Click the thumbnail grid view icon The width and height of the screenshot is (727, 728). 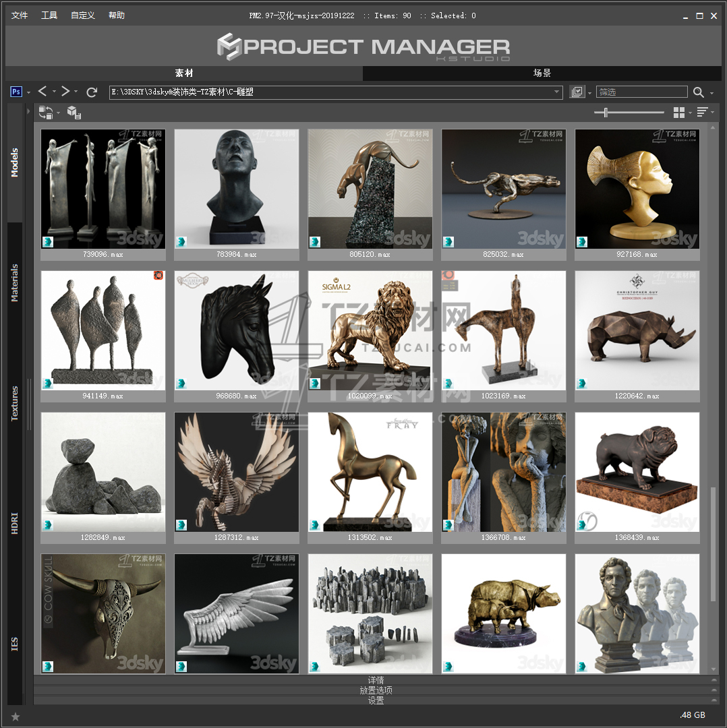pos(679,113)
